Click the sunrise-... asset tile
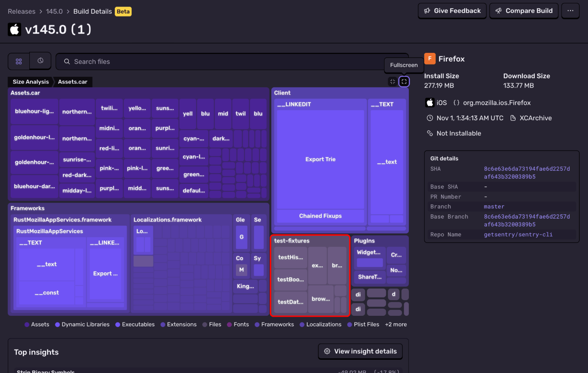Image resolution: width=588 pixels, height=373 pixels. pos(77,159)
